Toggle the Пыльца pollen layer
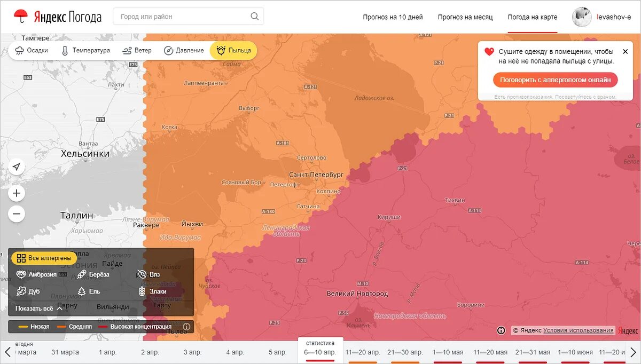The image size is (641, 364). coord(233,51)
